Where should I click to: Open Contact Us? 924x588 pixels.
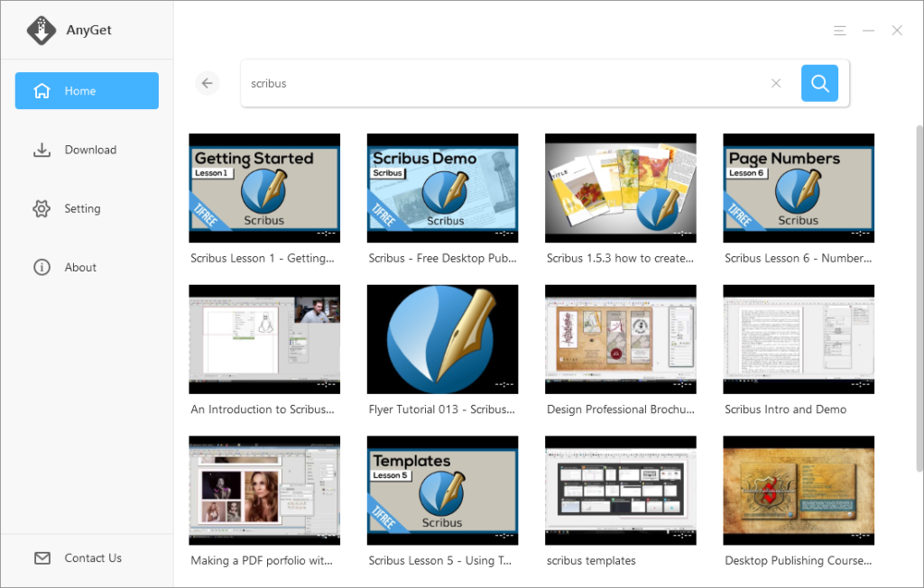tap(87, 558)
